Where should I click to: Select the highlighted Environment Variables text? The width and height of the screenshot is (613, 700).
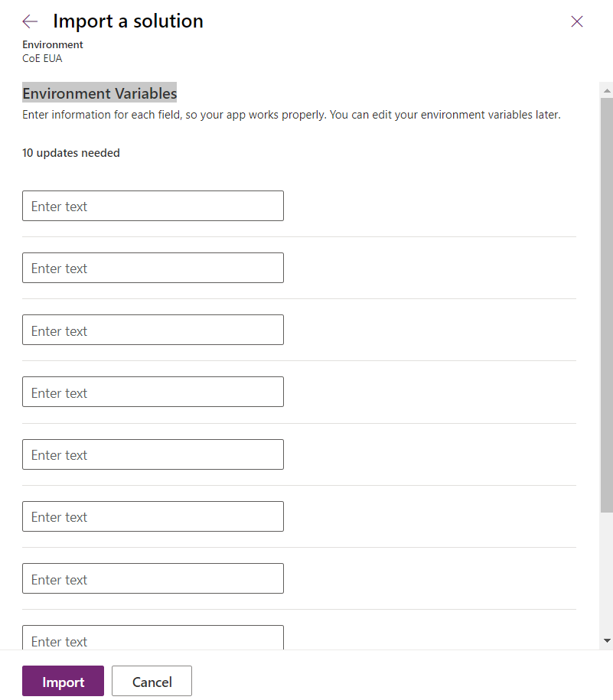99,93
